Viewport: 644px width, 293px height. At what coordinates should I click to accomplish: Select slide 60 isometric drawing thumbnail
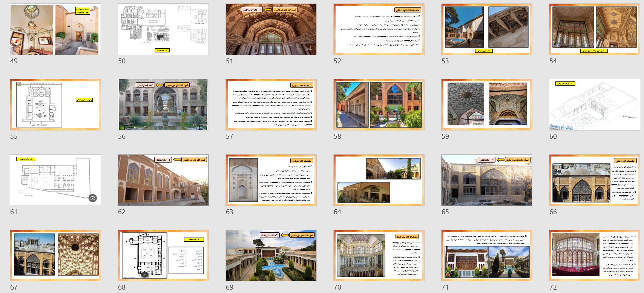pos(595,105)
